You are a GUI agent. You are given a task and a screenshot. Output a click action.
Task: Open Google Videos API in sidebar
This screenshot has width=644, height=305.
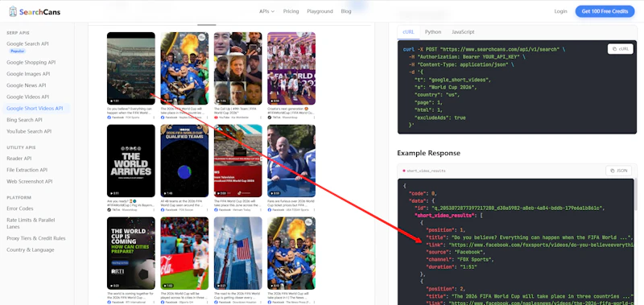tap(27, 97)
